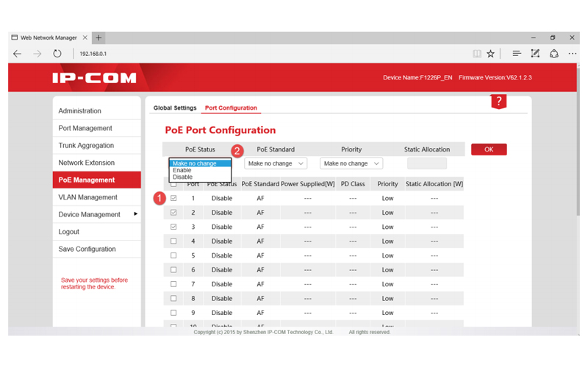Click the Firmware Version:V62.1.2.3 text
Screen dimensions: 588x368
[x=495, y=78]
